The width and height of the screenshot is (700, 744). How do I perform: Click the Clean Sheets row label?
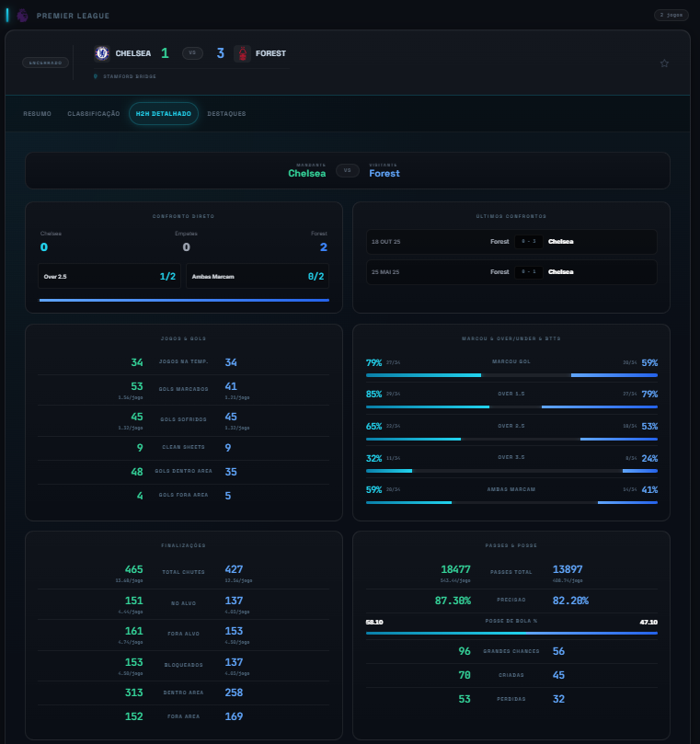tap(183, 447)
